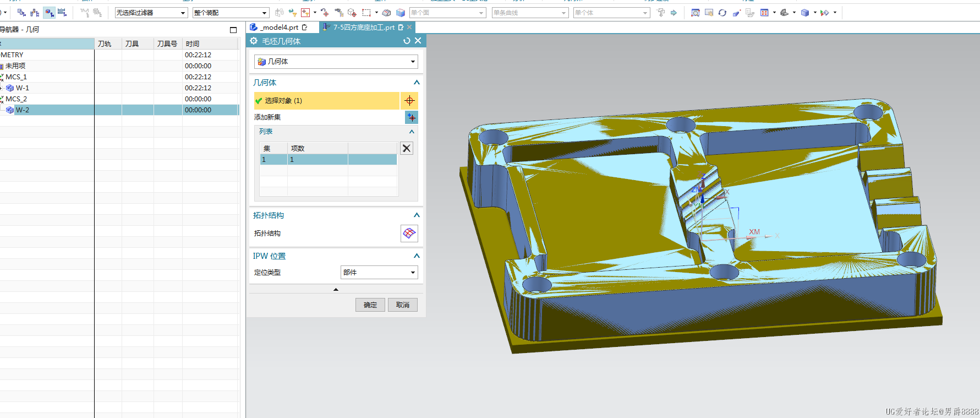Switch to Machine Tool view icon
The image size is (980, 418).
(35, 12)
